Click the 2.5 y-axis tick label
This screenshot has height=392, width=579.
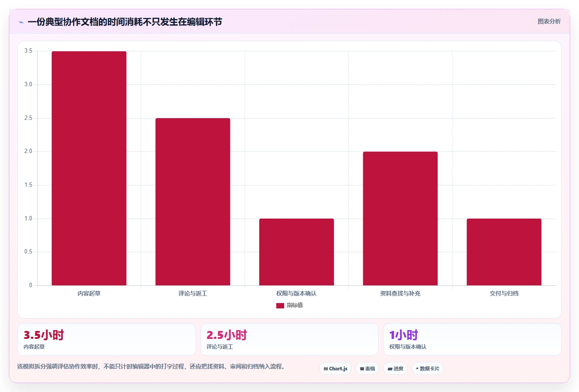[28, 118]
